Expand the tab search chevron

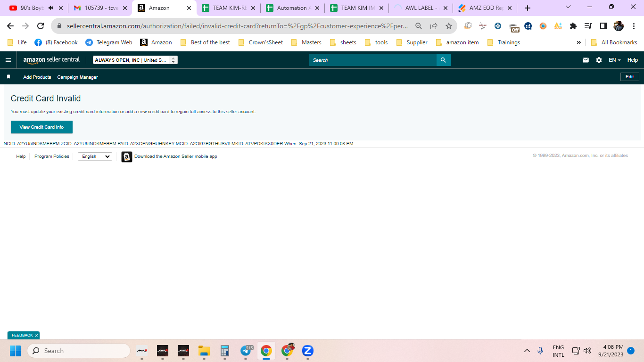coord(568,7)
